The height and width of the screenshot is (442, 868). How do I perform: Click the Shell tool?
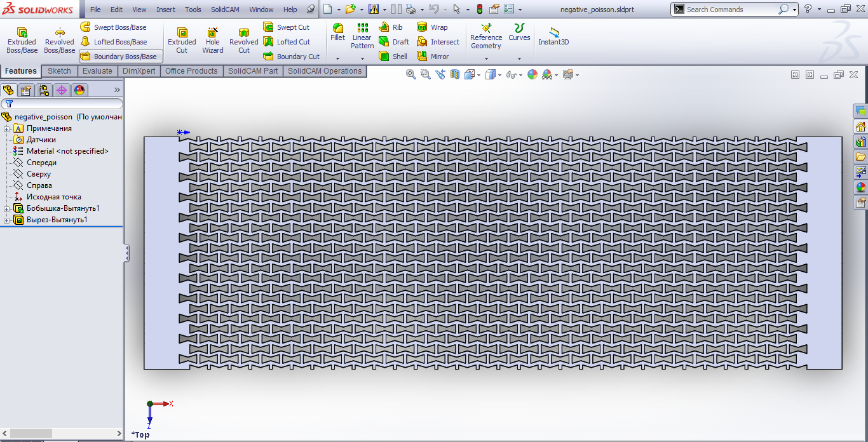(393, 57)
